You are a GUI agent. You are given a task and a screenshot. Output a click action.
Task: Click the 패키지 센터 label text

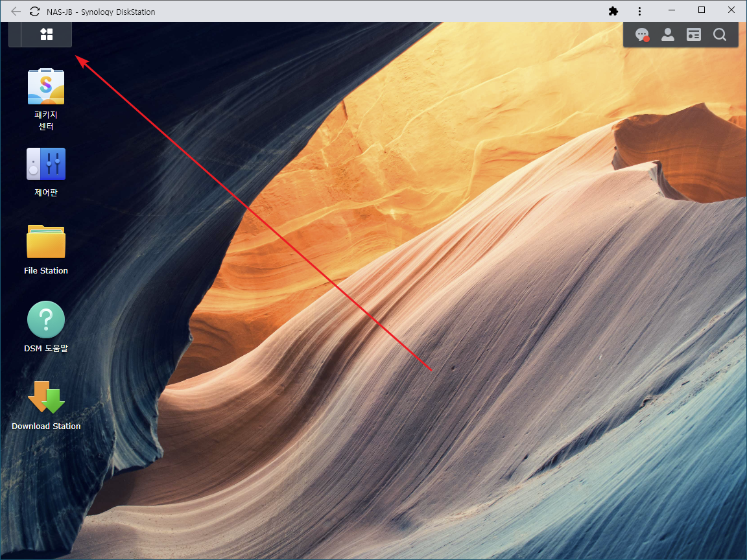click(46, 121)
